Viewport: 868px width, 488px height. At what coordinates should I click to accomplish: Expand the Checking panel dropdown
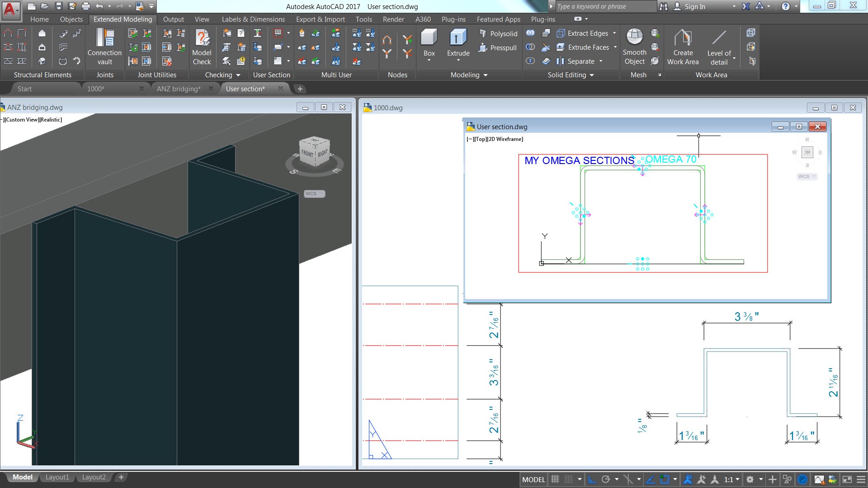pyautogui.click(x=238, y=75)
